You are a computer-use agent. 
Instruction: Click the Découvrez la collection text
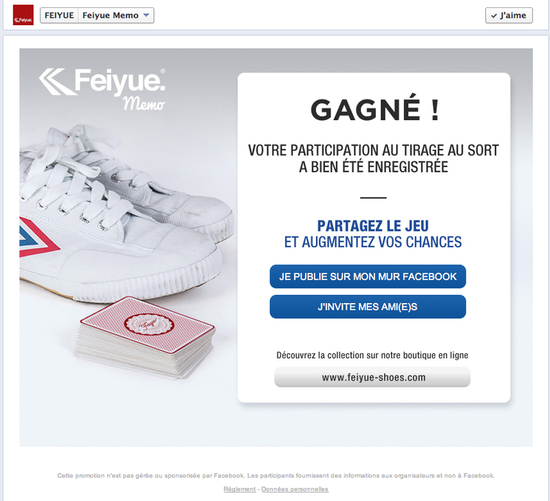pyautogui.click(x=372, y=355)
